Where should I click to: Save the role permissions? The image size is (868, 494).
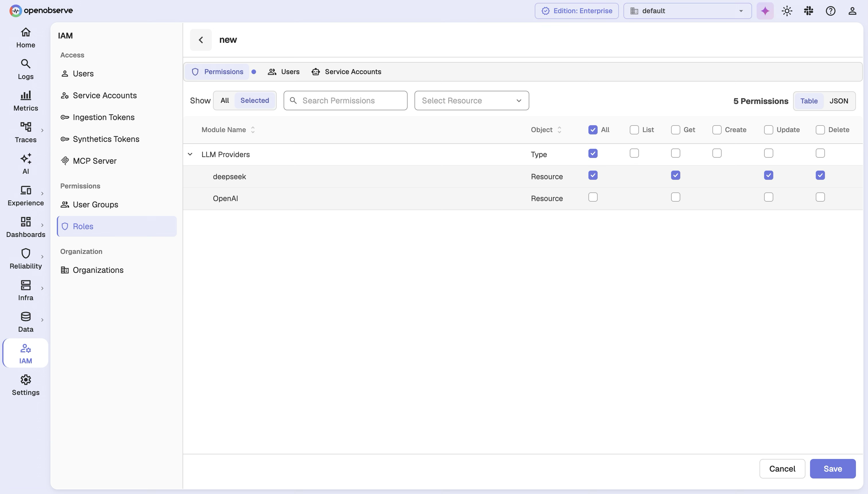833,468
